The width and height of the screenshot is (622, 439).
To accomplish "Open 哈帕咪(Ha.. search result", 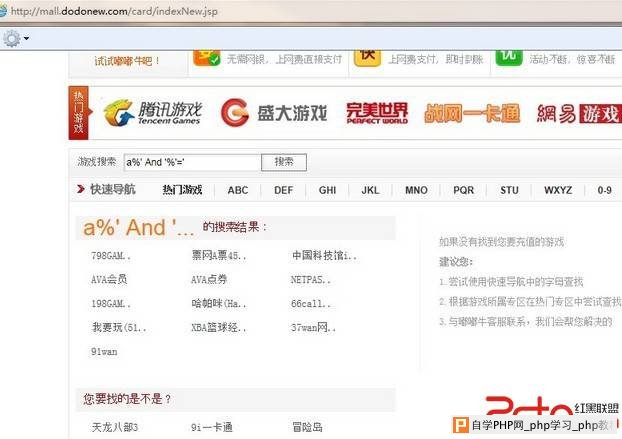I will (219, 304).
